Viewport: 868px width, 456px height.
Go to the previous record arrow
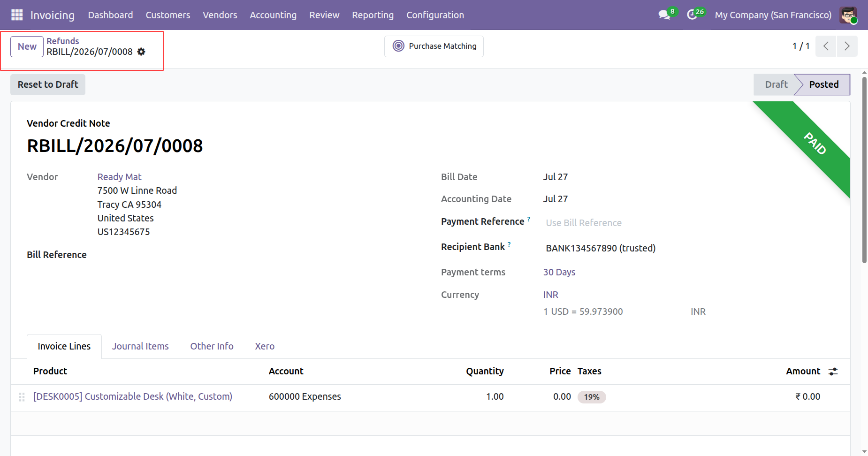click(826, 46)
